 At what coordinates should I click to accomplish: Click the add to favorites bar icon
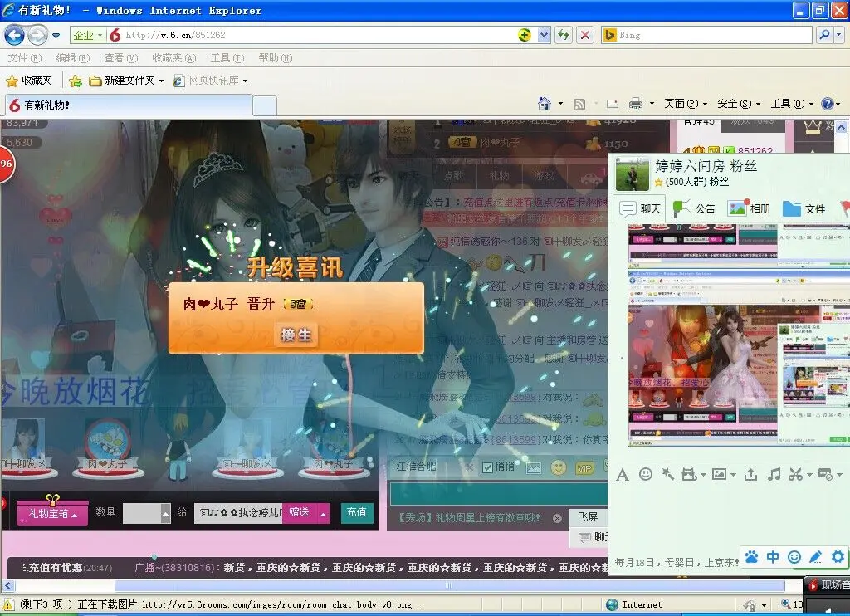pyautogui.click(x=76, y=81)
